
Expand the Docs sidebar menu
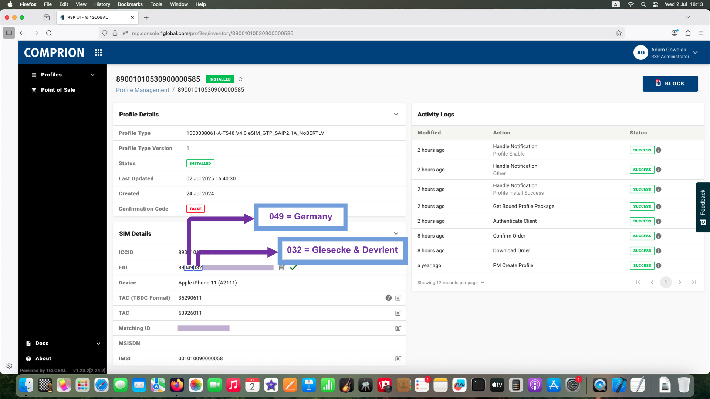[x=62, y=343]
